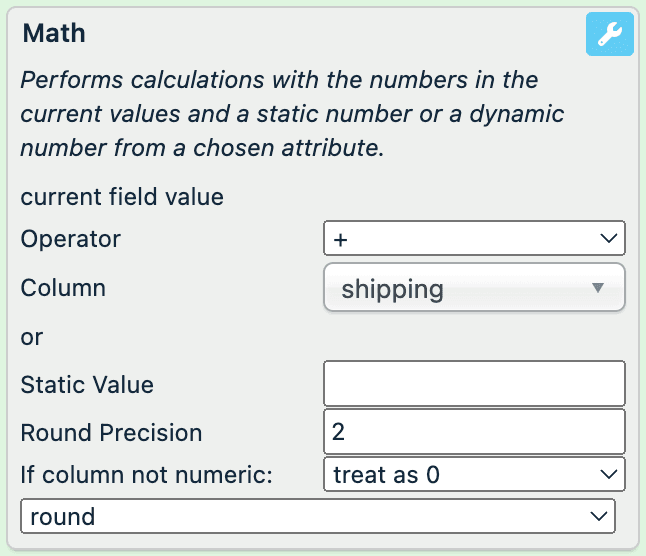Select the Column label
Screen dimensions: 646x556
pyautogui.click(x=63, y=288)
